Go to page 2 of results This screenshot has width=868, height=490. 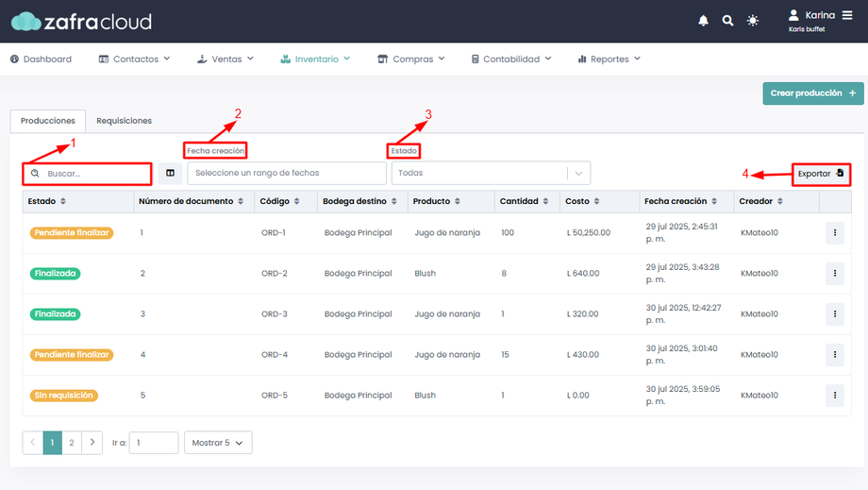(x=72, y=443)
